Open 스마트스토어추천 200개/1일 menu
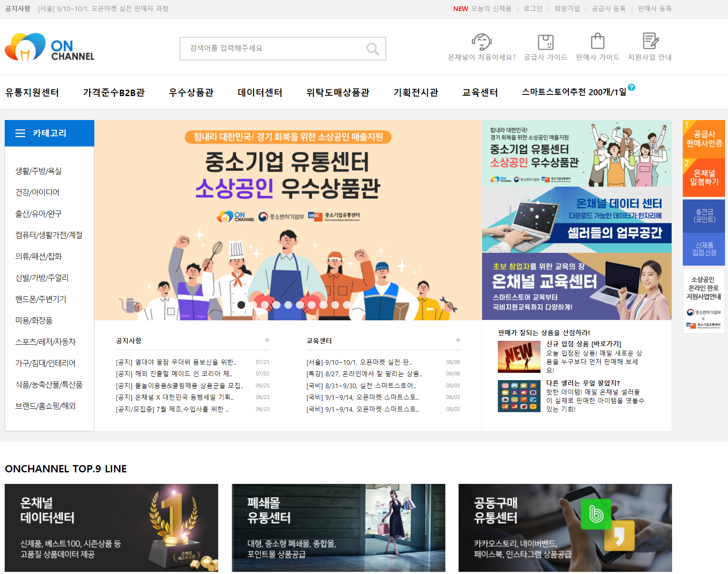Screen dimensions: 728x574 [x=574, y=92]
